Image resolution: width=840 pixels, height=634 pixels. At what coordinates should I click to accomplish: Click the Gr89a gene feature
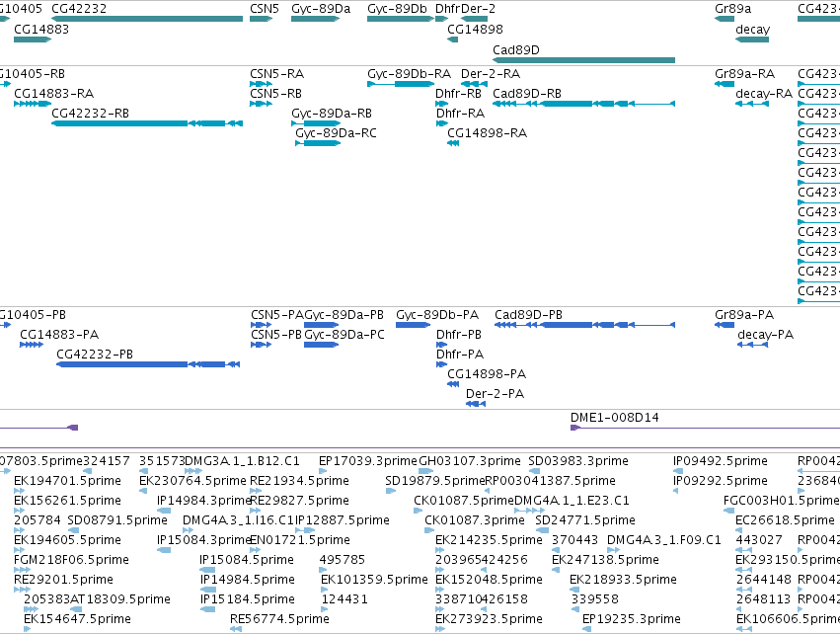tap(725, 19)
